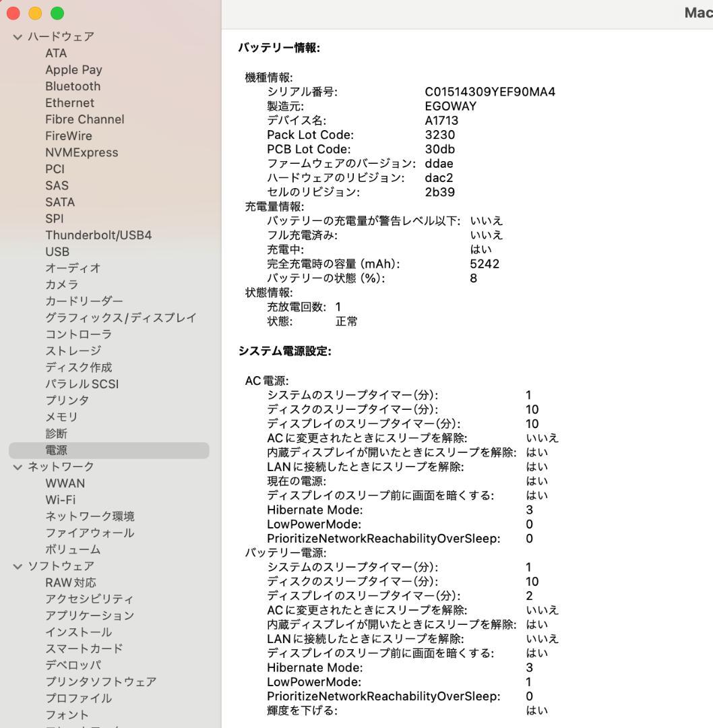The width and height of the screenshot is (713, 728).
Task: Click the システム電源設定 heading
Action: click(x=284, y=351)
